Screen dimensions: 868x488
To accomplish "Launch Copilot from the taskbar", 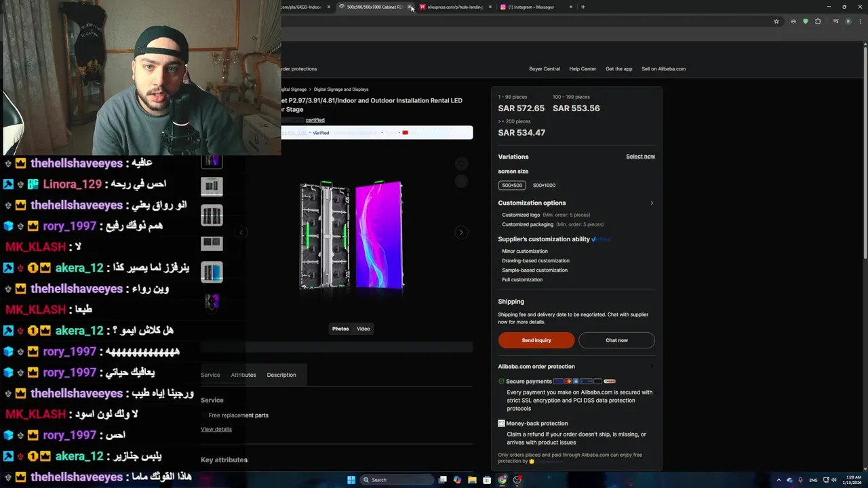I will (x=457, y=480).
